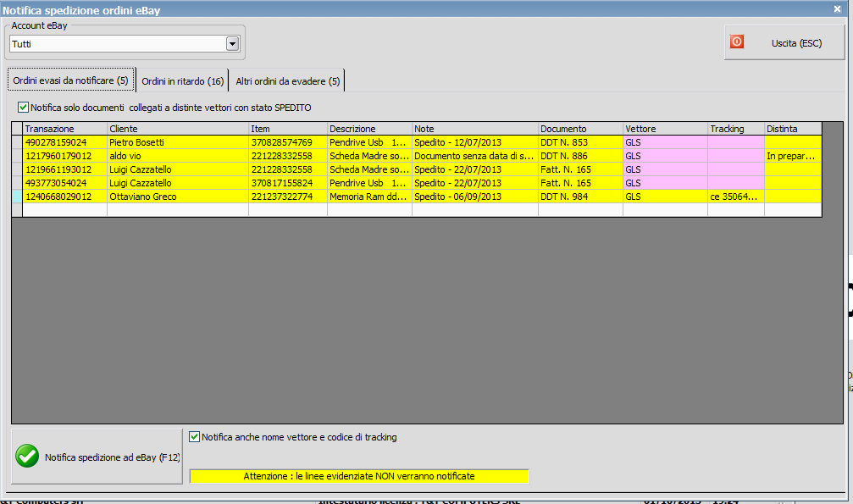
Task: Click the Account eBay field showing Tutti
Action: click(125, 44)
